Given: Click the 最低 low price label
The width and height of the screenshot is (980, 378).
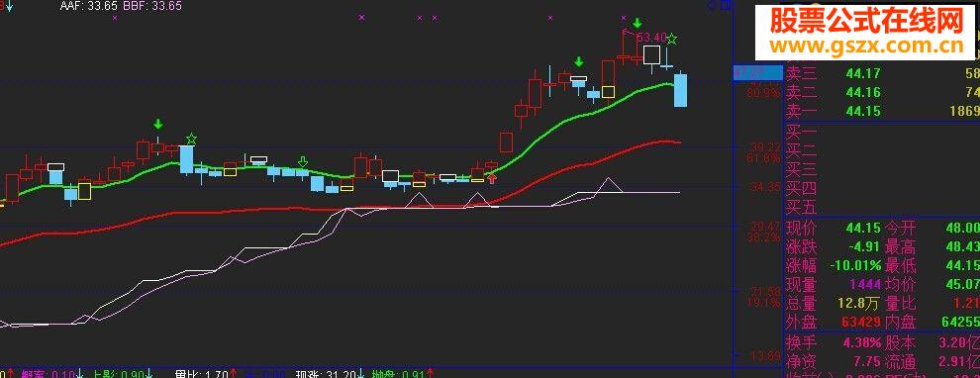Looking at the screenshot, I should pos(901,265).
